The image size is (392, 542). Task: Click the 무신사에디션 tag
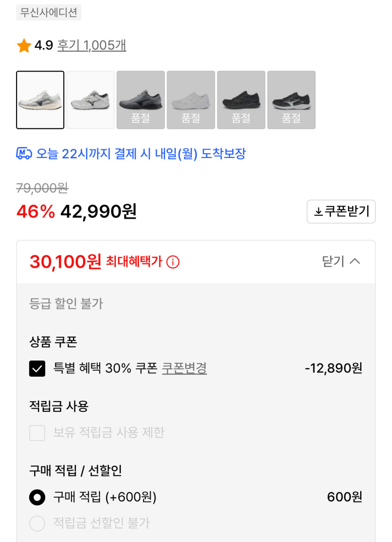[48, 12]
